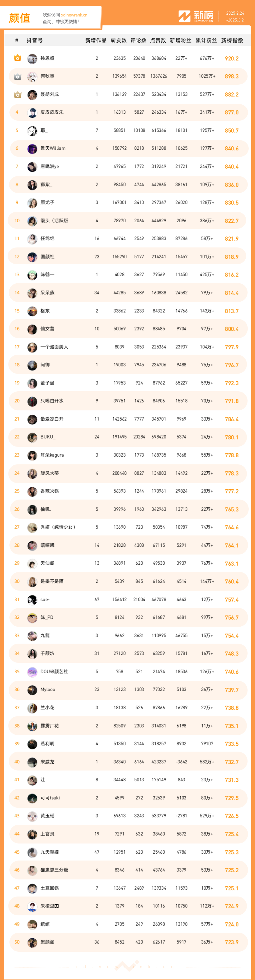255x980 pixels.
Task: Click the 920.2 index score
Action: coord(231,59)
